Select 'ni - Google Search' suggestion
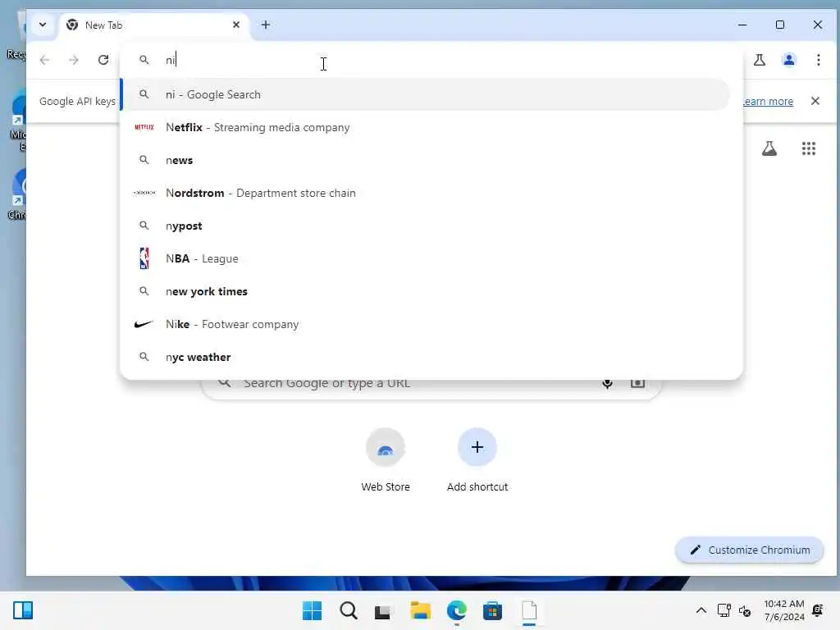Image resolution: width=840 pixels, height=630 pixels. (x=426, y=95)
